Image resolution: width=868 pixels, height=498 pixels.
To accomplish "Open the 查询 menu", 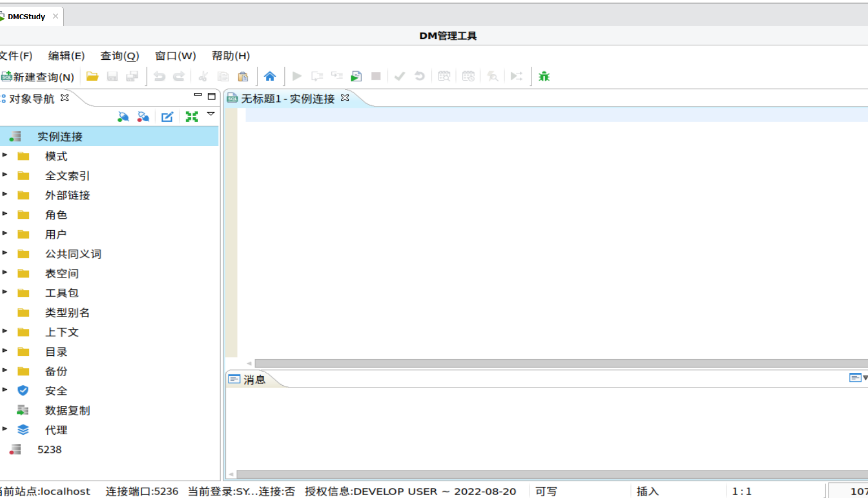I will (119, 55).
